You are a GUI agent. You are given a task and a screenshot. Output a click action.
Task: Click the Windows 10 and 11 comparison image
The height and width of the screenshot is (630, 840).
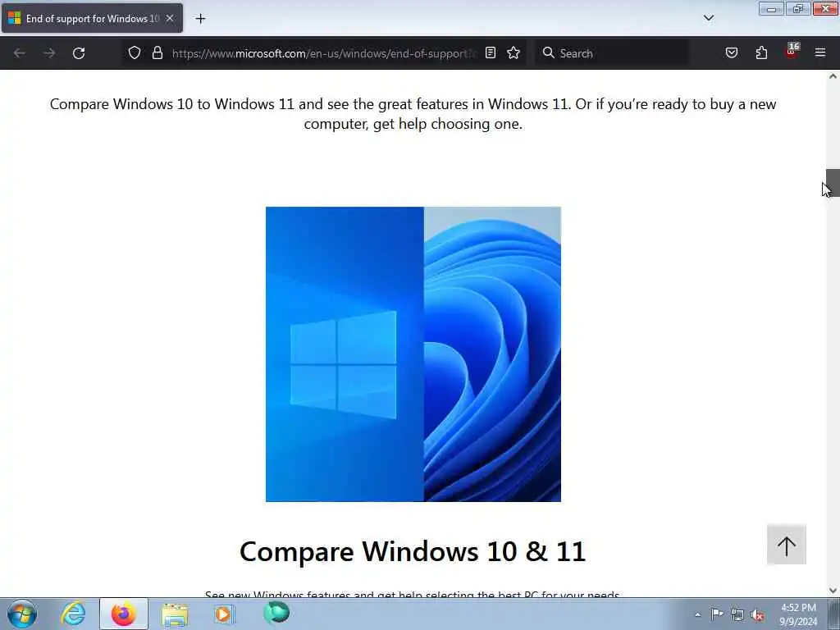(413, 354)
